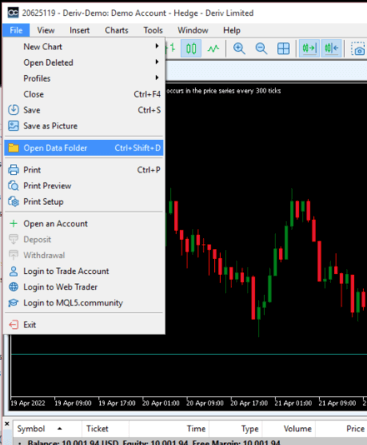Expand the Profiles submenu arrow
367x445 pixels.
point(157,78)
